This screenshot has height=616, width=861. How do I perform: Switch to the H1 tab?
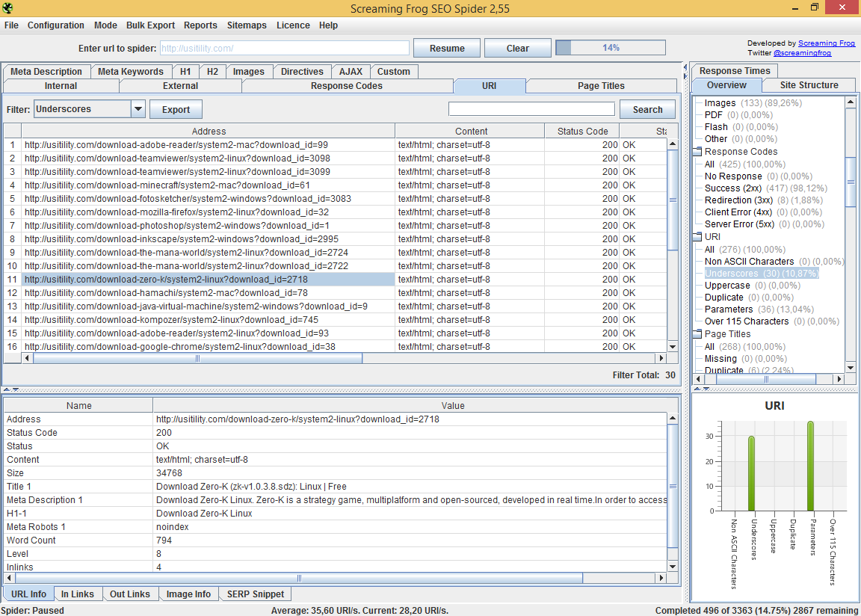[185, 71]
